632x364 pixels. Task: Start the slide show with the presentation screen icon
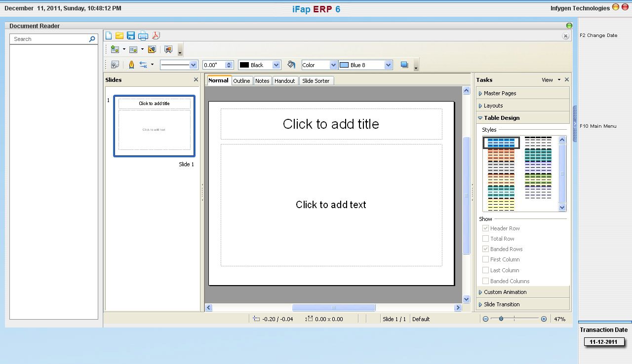[168, 49]
